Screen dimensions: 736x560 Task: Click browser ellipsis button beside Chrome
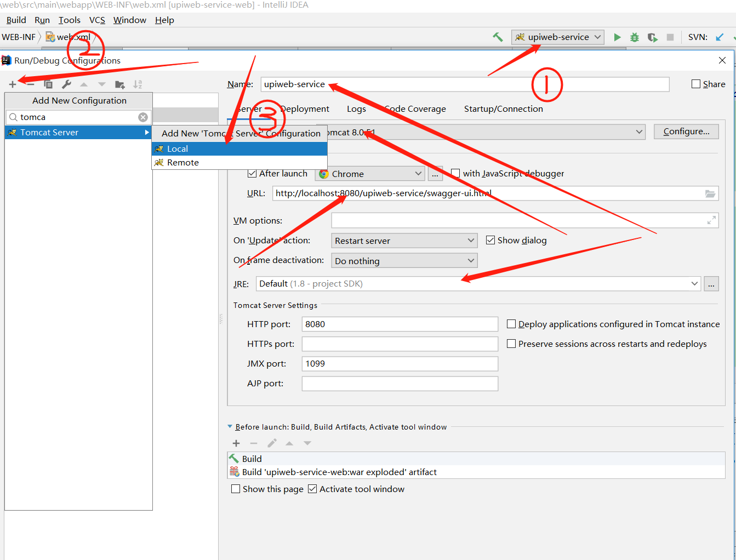click(435, 174)
